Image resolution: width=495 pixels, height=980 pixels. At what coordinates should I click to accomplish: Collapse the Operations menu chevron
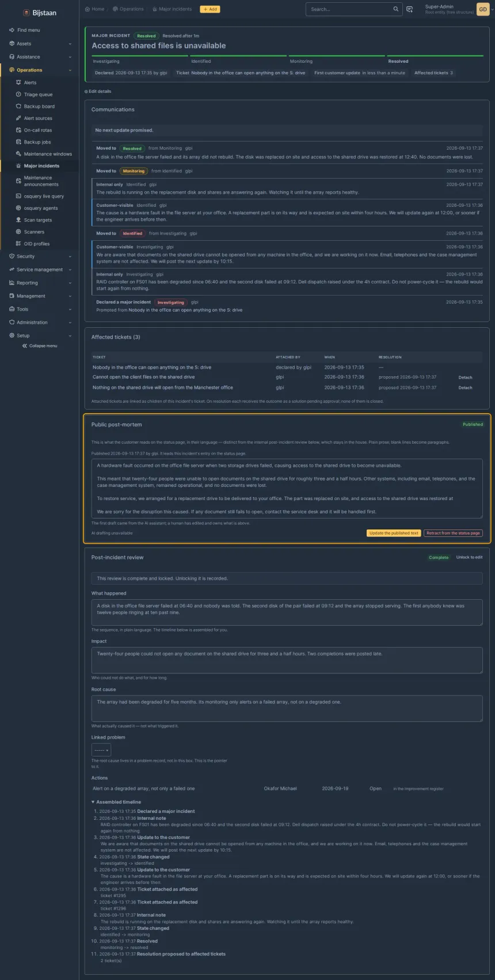70,70
